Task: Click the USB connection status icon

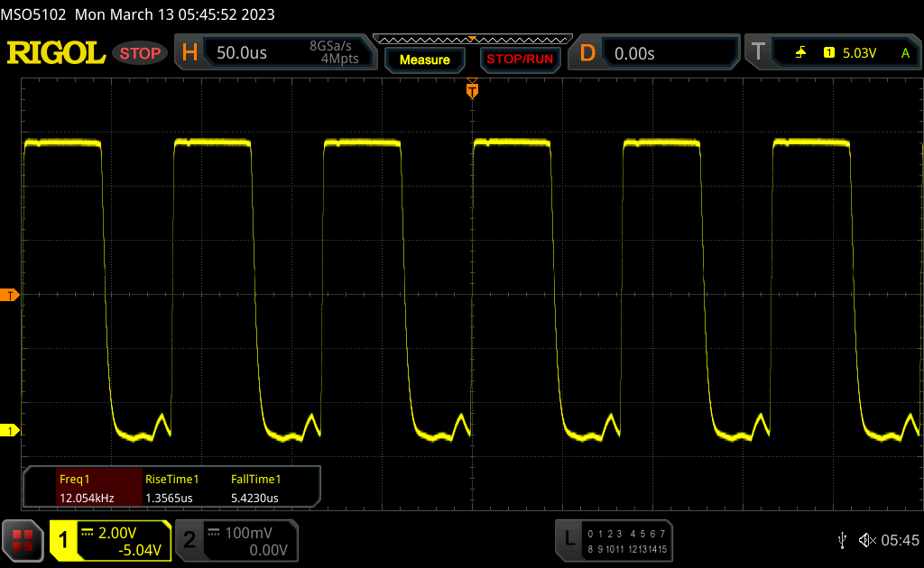Action: tap(842, 540)
